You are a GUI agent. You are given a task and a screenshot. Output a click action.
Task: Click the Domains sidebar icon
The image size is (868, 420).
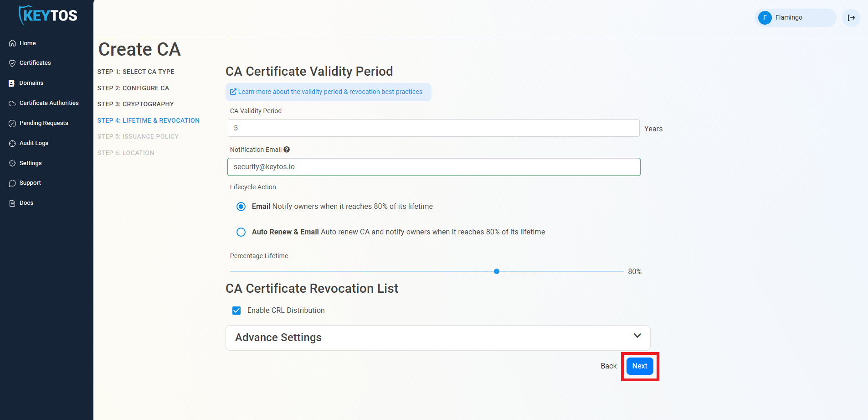12,83
